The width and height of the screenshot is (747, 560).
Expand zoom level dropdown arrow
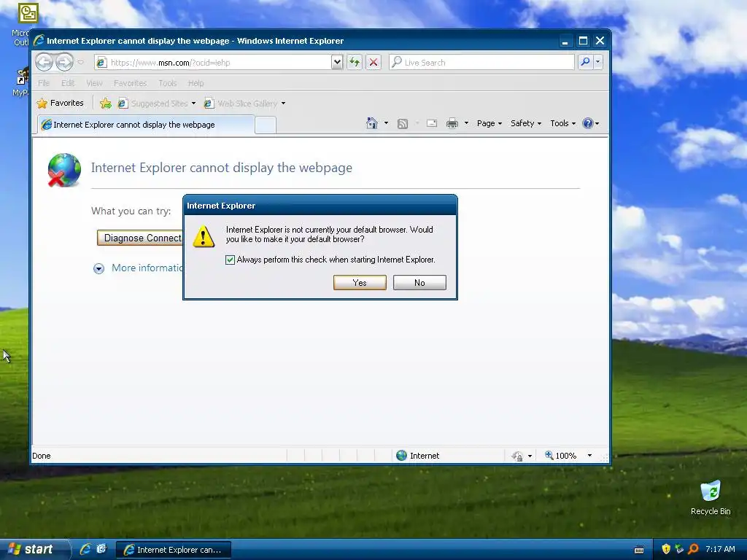coord(589,456)
